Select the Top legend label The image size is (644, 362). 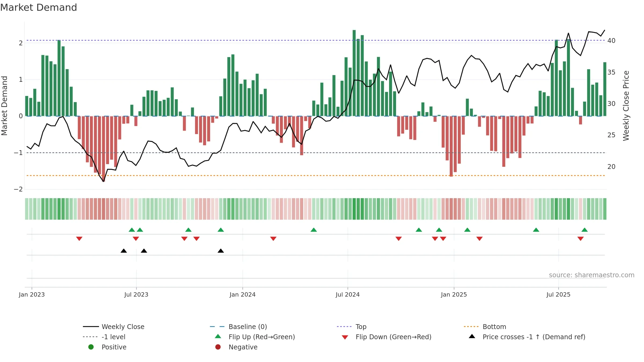[361, 327]
